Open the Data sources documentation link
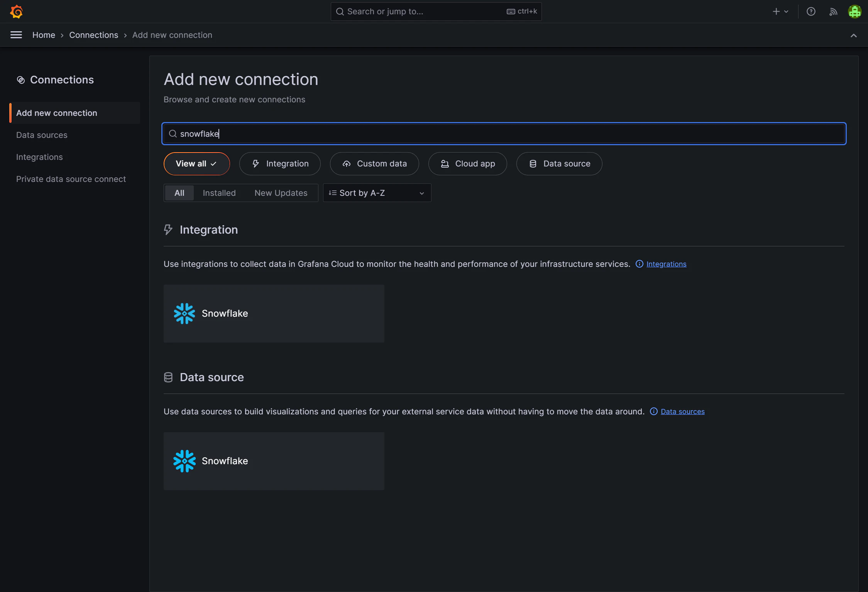Screen dimensions: 868x592 (x=682, y=411)
